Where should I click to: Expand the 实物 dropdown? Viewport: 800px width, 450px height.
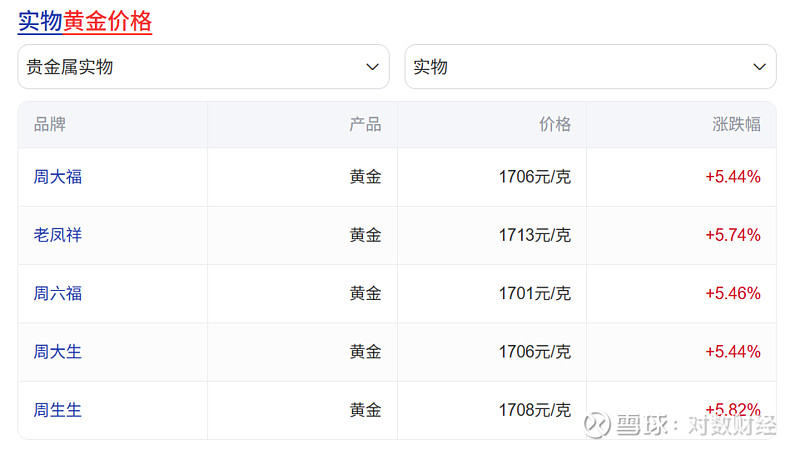click(x=590, y=67)
